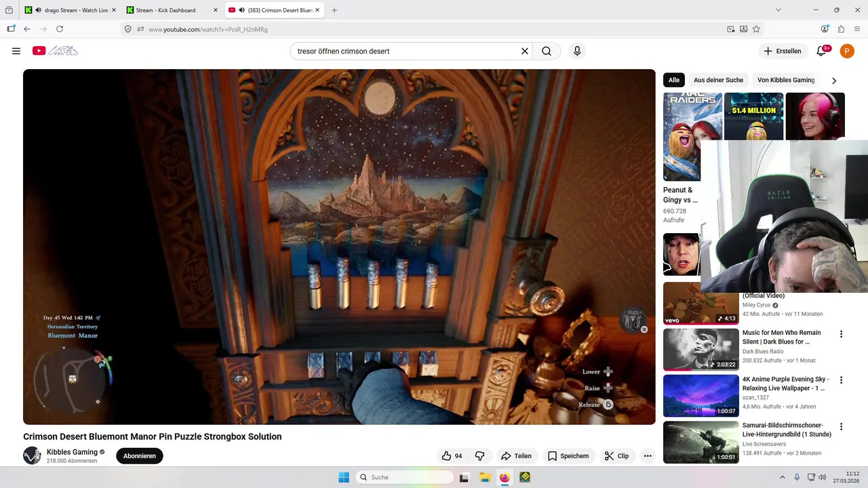Image resolution: width=868 pixels, height=488 pixels.
Task: Open site permissions icon in address bar
Action: pos(140,29)
